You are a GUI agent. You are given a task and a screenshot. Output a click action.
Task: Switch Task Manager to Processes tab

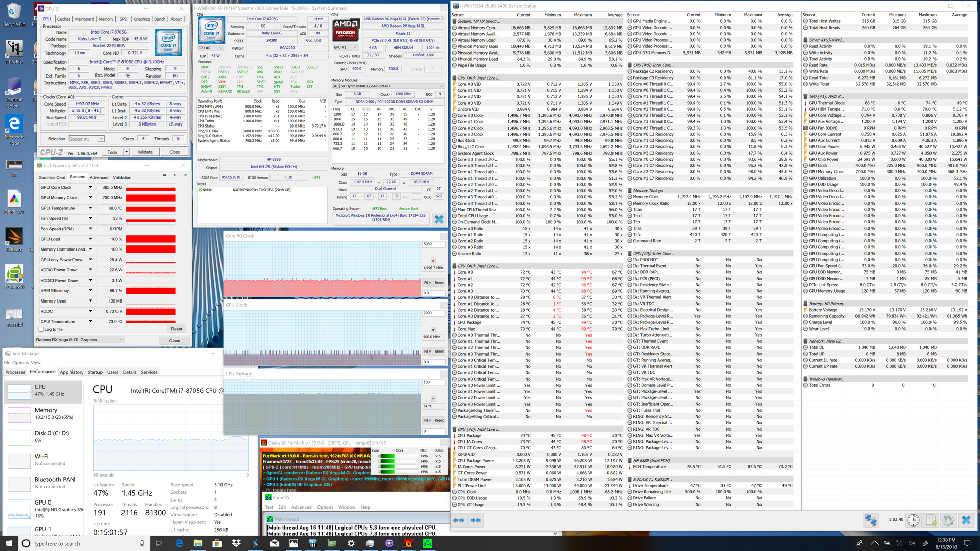click(x=15, y=372)
